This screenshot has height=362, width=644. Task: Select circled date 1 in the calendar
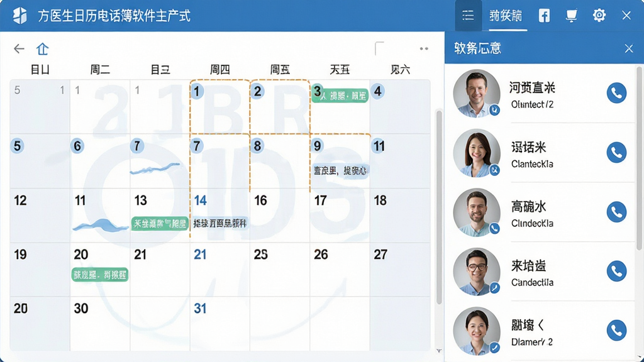coord(197,91)
